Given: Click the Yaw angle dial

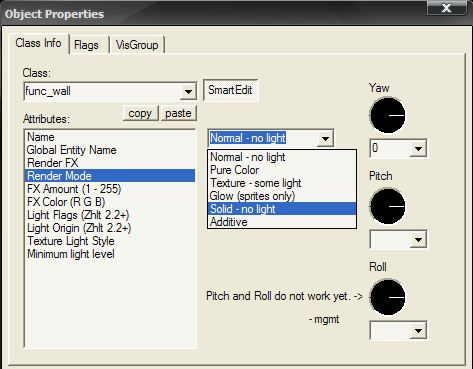Looking at the screenshot, I should (388, 115).
